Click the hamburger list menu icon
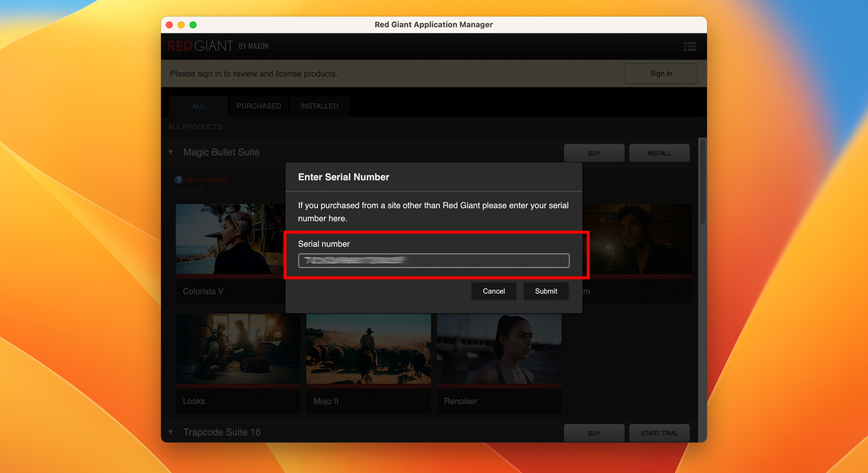Image resolution: width=868 pixels, height=473 pixels. (x=690, y=47)
